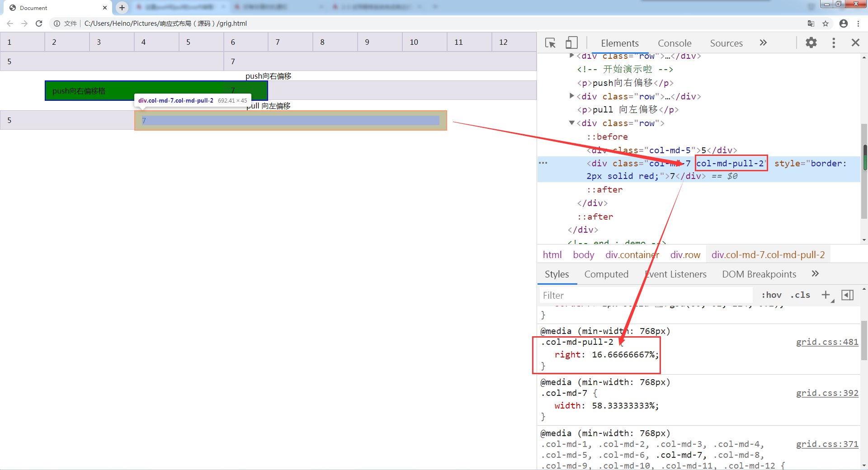Image resolution: width=868 pixels, height=470 pixels.
Task: Select div.col-md-7.col-md-pull-2 breadcrumb
Action: tap(768, 254)
